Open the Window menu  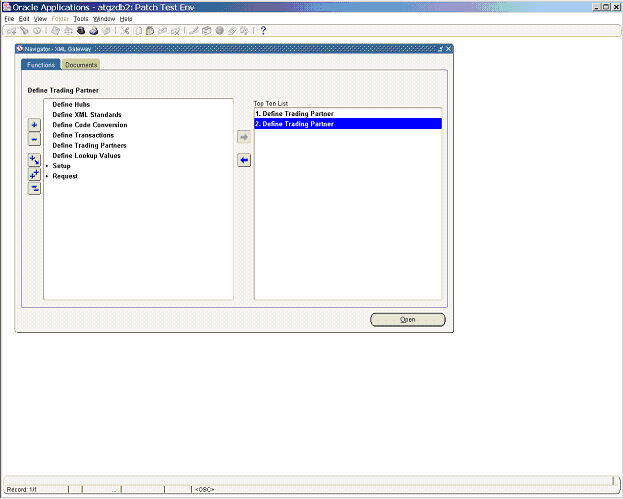tap(104, 19)
